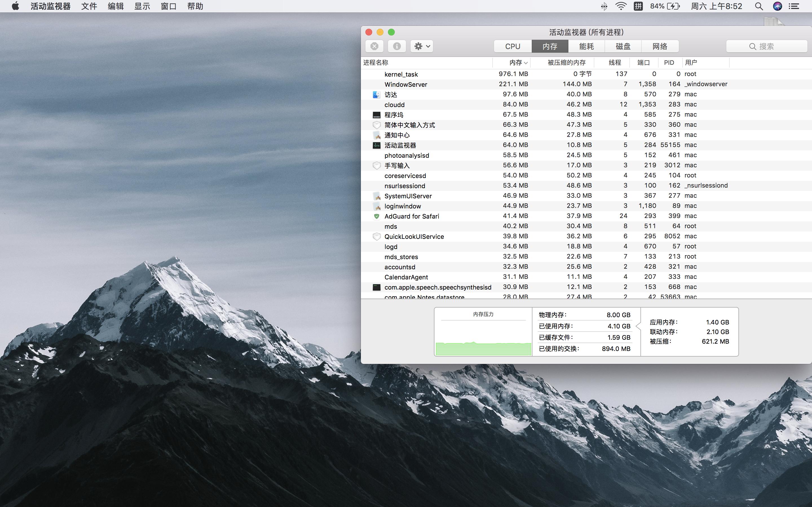The image size is (812, 507).
Task: Select the 磁盘 disk tab
Action: click(623, 46)
